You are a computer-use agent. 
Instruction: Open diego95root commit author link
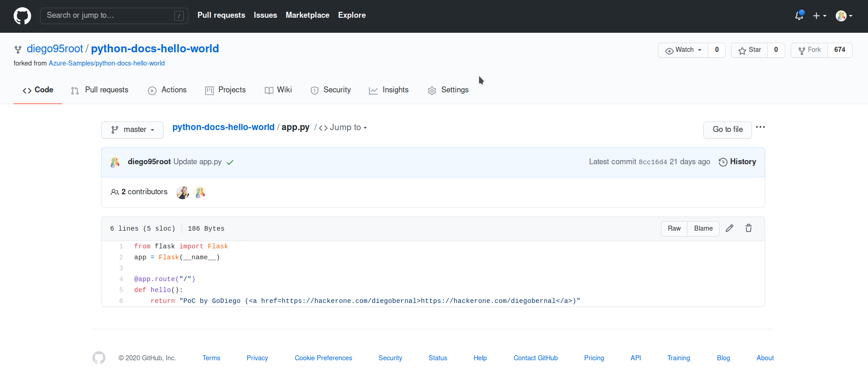(149, 162)
